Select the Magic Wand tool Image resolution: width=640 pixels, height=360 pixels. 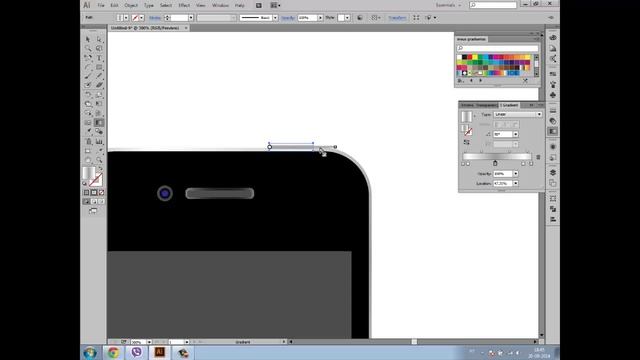coord(88,48)
